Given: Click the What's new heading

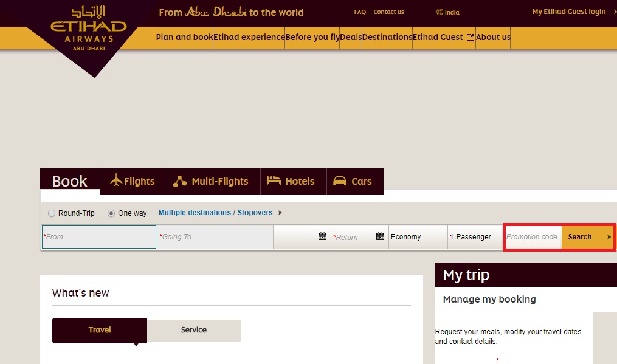Looking at the screenshot, I should [x=80, y=293].
